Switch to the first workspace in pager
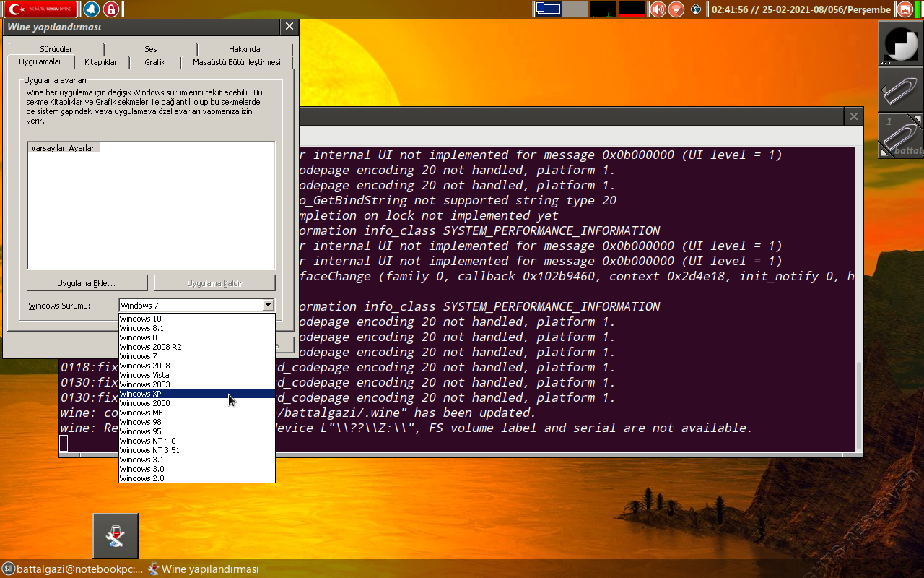 [548, 9]
